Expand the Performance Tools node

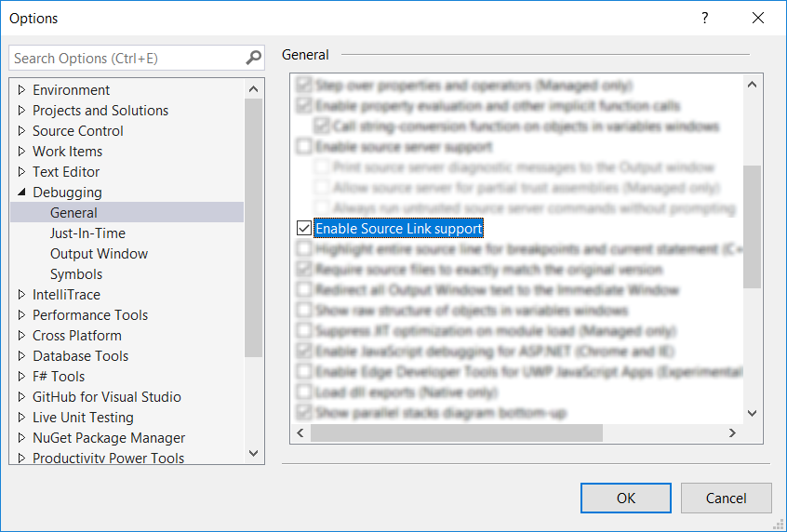point(21,315)
